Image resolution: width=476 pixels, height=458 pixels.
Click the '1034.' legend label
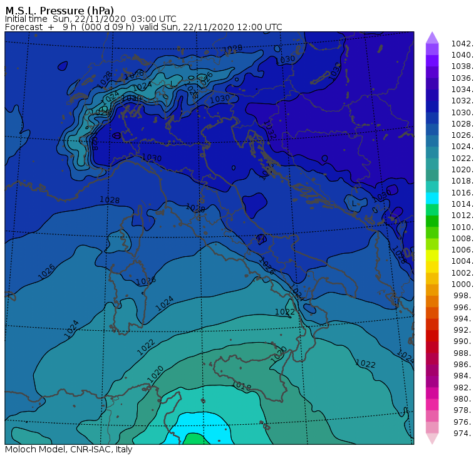click(x=462, y=90)
